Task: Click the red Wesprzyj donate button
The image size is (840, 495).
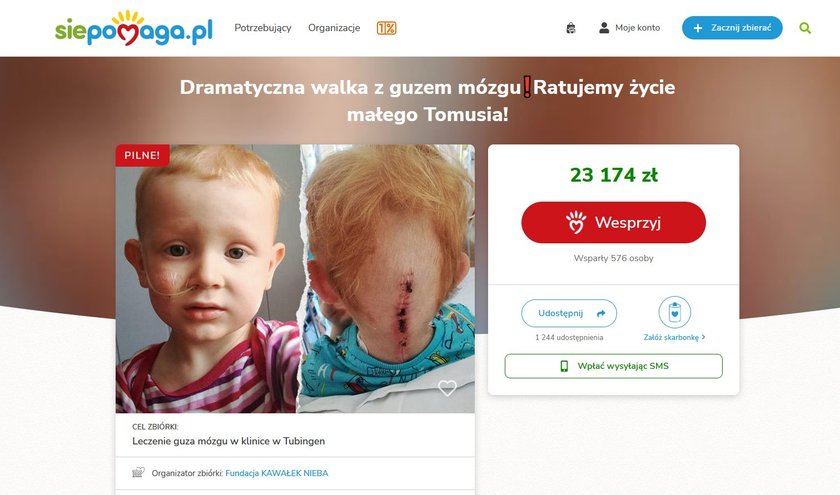Action: 613,222
